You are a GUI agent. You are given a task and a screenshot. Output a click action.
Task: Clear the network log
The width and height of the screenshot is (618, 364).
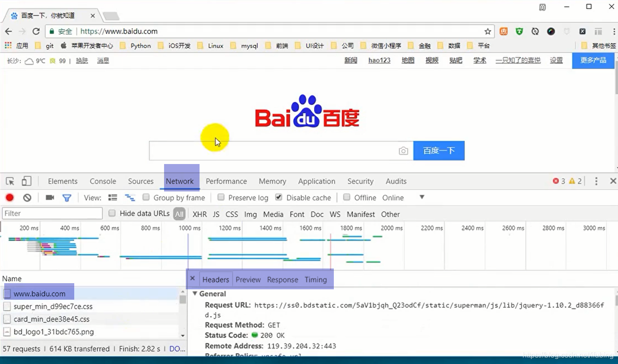tap(27, 198)
